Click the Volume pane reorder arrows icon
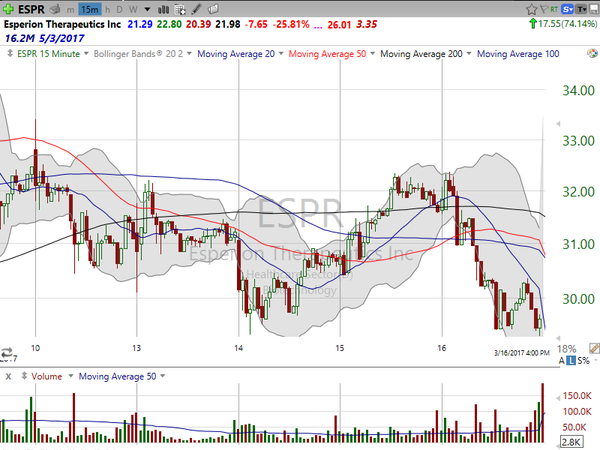The image size is (600, 450). pos(24,376)
